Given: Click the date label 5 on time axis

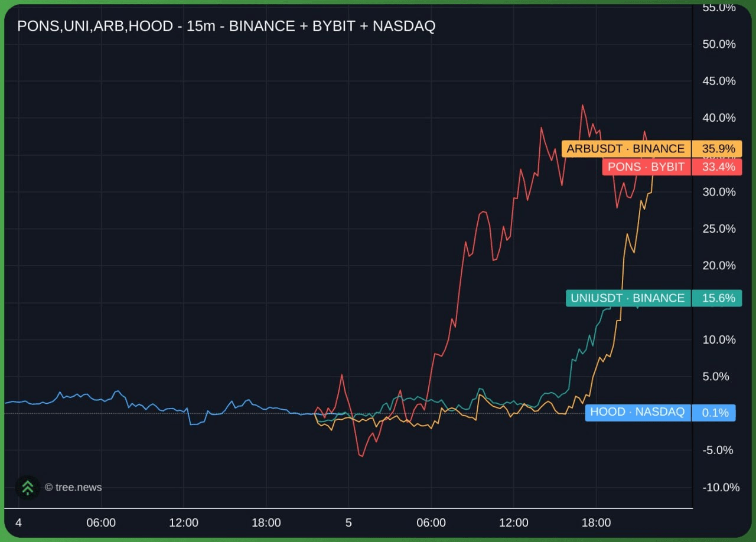Looking at the screenshot, I should pos(348,523).
